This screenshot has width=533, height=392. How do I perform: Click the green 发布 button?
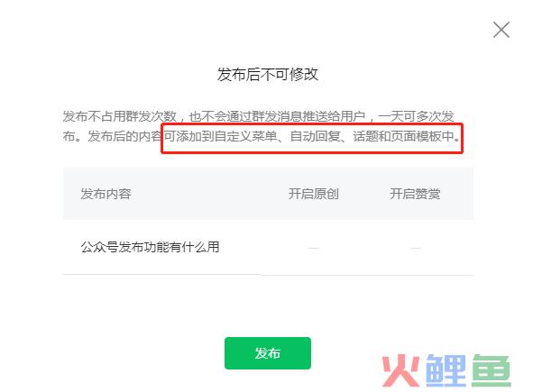pyautogui.click(x=268, y=353)
